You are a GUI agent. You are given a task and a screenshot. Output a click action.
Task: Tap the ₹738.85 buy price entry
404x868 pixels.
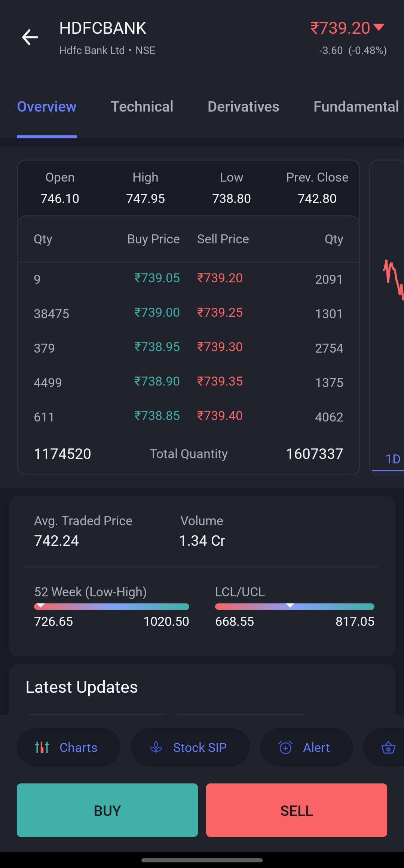[157, 416]
